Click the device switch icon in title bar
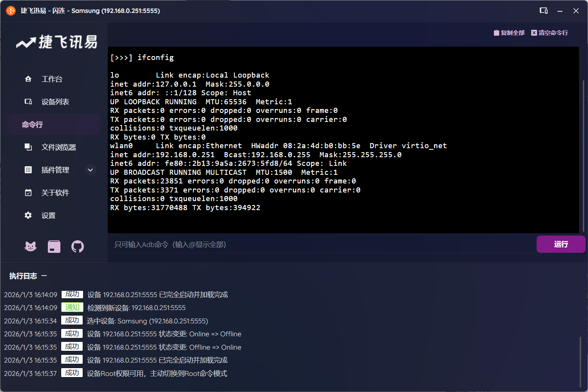588x392 pixels. pyautogui.click(x=543, y=11)
